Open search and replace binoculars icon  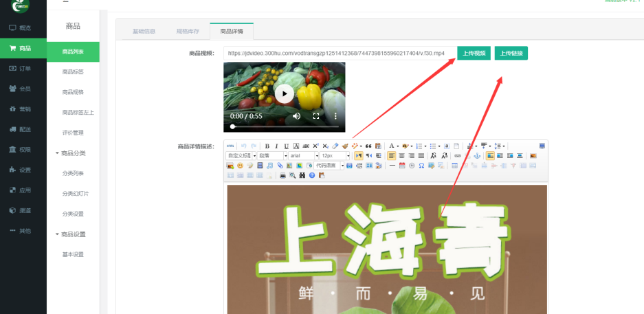pyautogui.click(x=302, y=175)
